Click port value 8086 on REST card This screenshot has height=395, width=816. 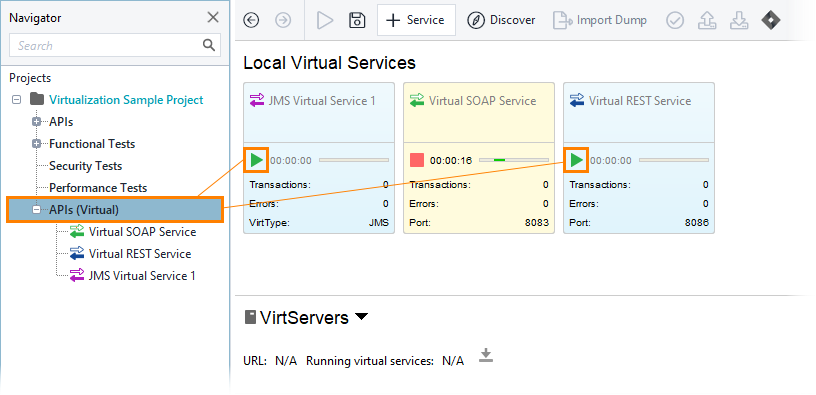click(x=696, y=223)
